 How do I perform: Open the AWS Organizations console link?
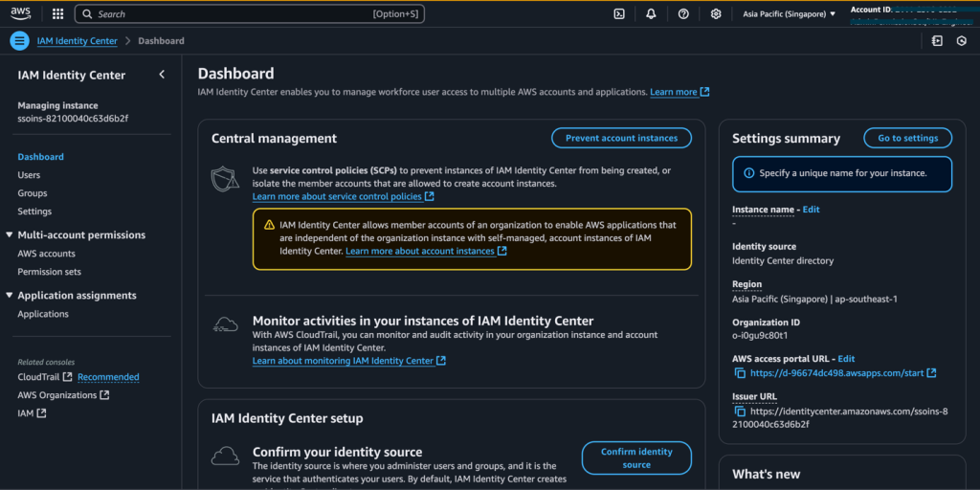pyautogui.click(x=56, y=395)
